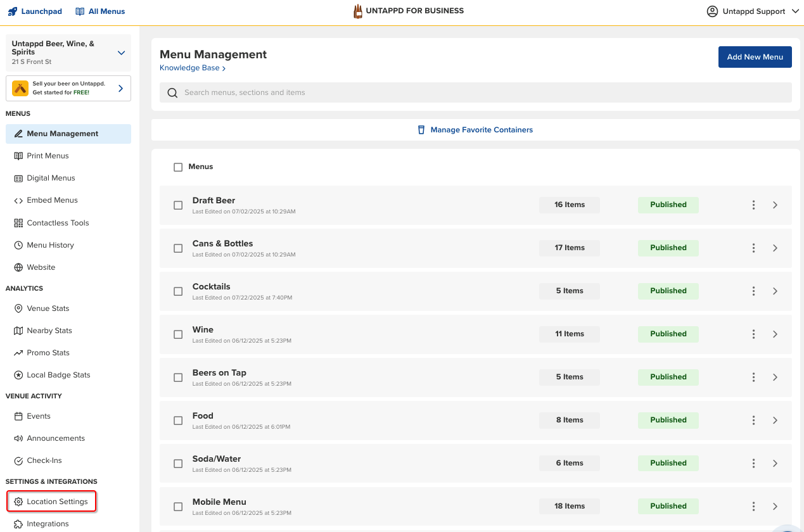Click the Untappd bottles logo icon

[x=358, y=11]
